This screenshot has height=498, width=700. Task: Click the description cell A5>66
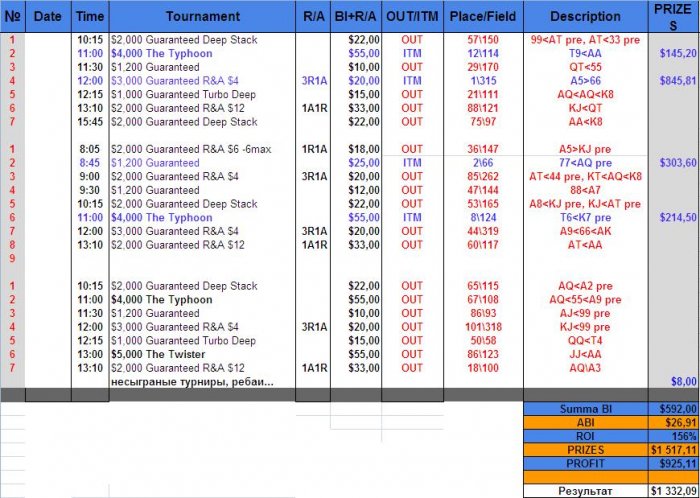click(585, 81)
